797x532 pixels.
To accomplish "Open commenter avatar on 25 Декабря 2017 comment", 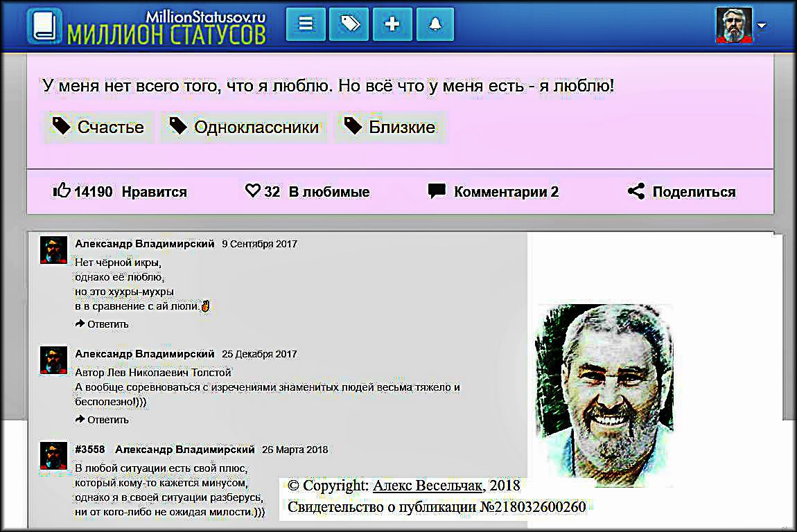I will pos(54,360).
